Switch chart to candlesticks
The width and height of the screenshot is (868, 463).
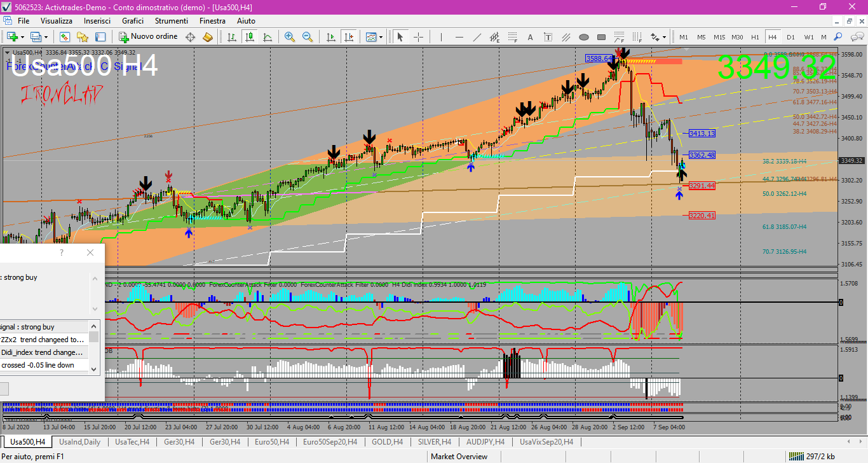coord(250,37)
